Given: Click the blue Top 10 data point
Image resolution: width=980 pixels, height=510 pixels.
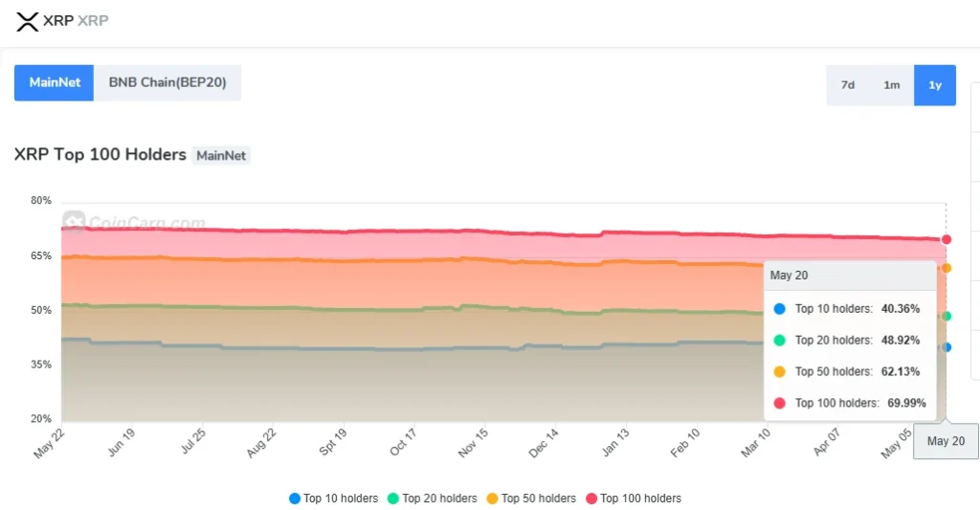Looking at the screenshot, I should (x=947, y=347).
